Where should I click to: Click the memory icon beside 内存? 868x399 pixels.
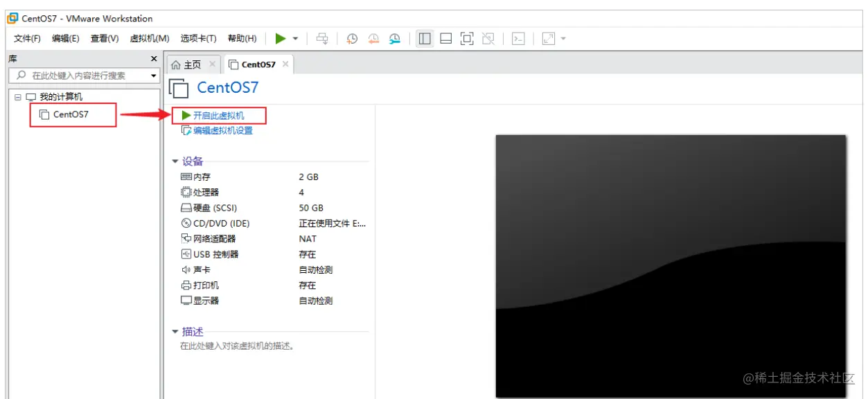(186, 177)
